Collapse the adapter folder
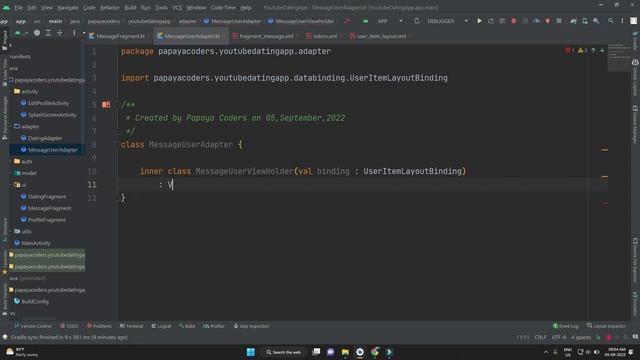 pyautogui.click(x=11, y=127)
